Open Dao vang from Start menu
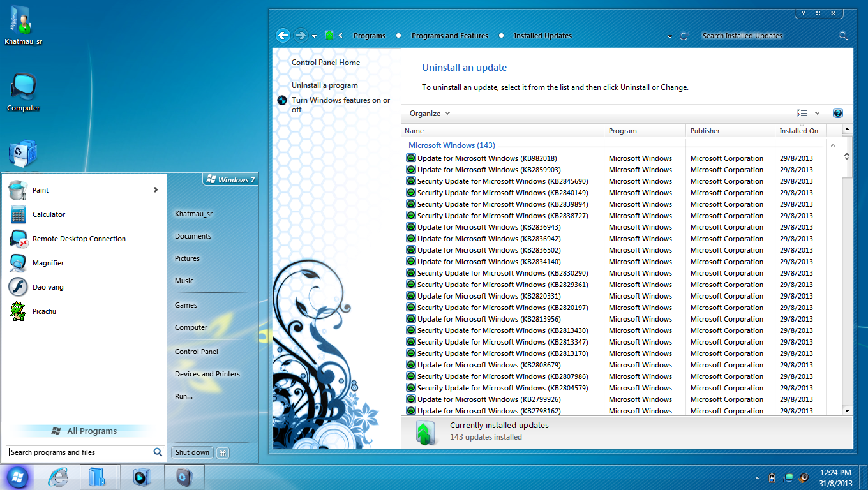Viewport: 868px width, 490px height. point(83,287)
